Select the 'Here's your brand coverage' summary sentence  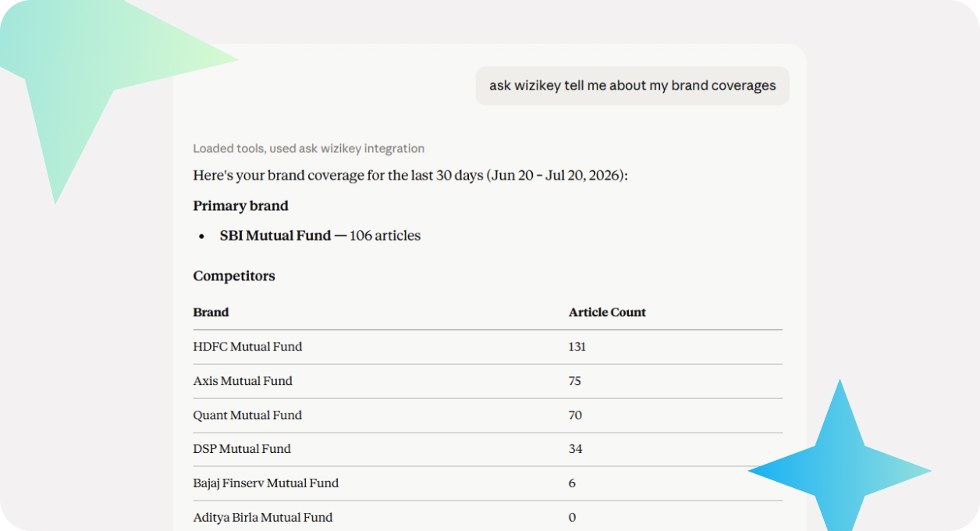pyautogui.click(x=410, y=176)
